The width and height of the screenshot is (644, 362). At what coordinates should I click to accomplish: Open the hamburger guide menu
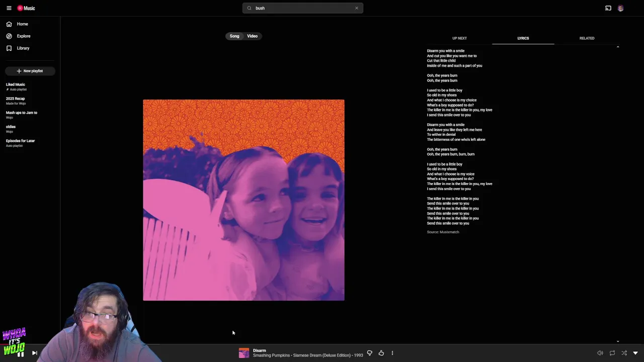(x=9, y=8)
